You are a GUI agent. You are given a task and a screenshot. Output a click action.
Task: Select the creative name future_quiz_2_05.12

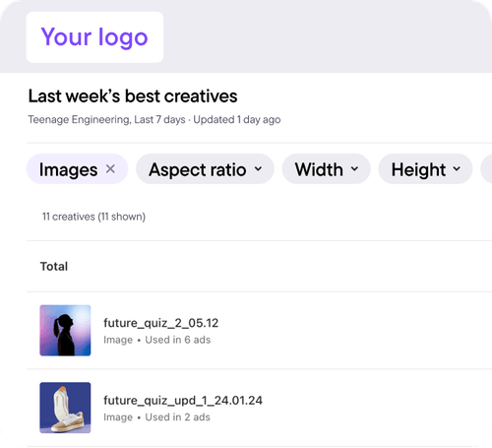click(160, 323)
